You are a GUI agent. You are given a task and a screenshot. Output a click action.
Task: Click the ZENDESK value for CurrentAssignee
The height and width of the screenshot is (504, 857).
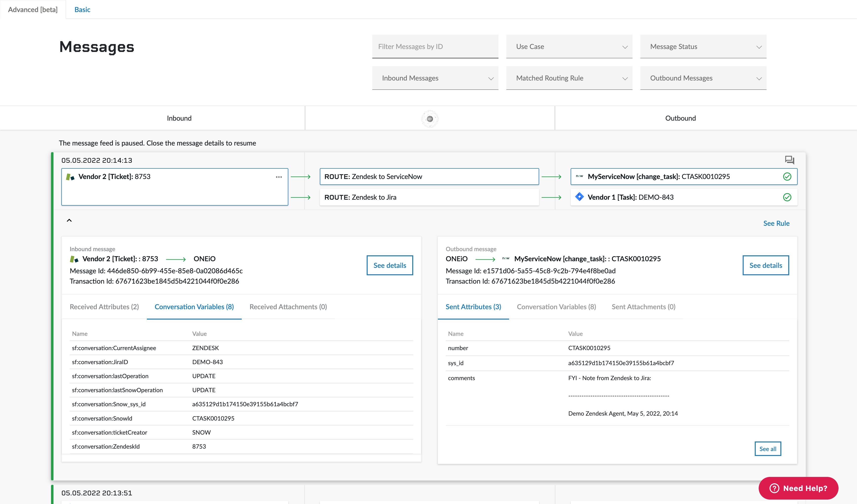click(x=206, y=348)
